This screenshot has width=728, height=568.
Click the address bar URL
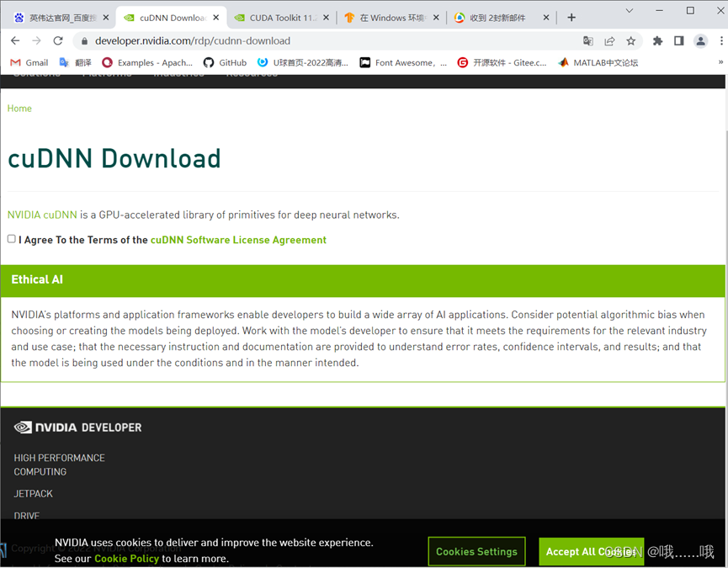(x=193, y=41)
